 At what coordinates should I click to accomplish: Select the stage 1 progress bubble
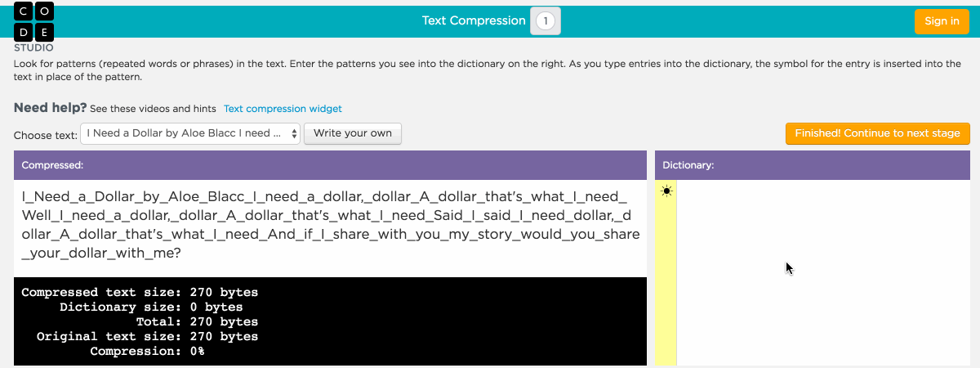click(546, 21)
